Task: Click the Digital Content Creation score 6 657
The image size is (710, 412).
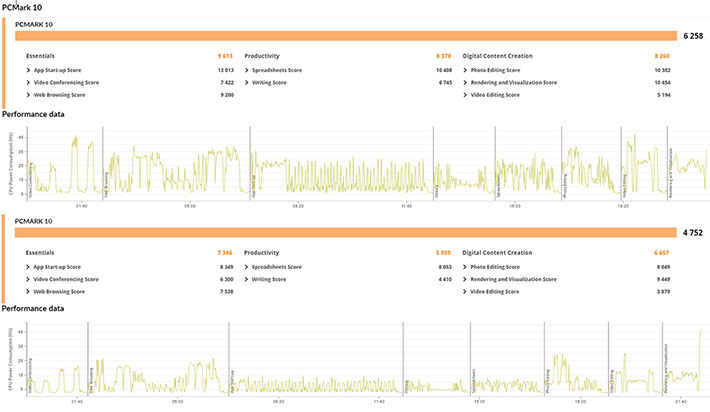Action: click(x=662, y=253)
